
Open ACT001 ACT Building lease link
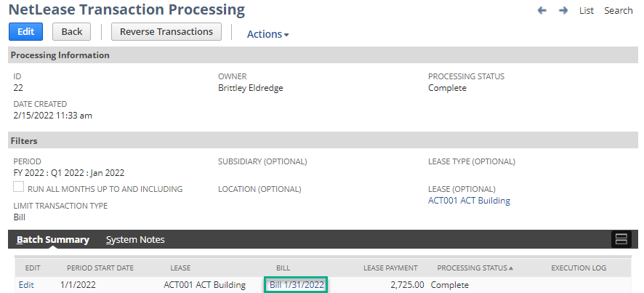pos(469,201)
